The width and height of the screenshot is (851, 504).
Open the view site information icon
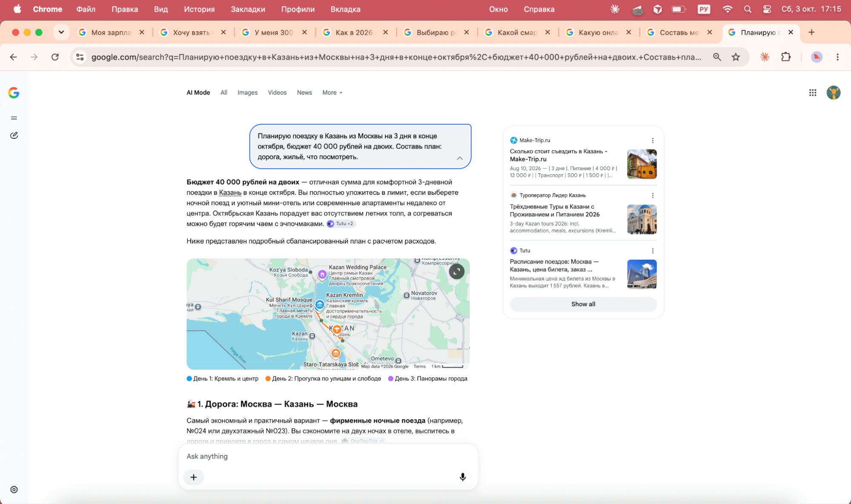click(x=80, y=57)
